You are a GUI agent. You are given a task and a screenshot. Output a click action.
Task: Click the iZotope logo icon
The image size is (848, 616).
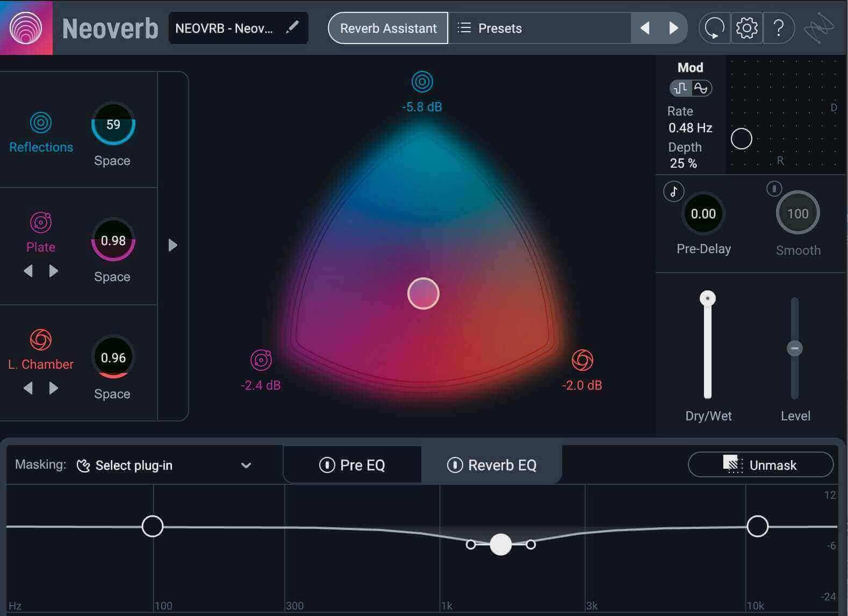pos(819,28)
